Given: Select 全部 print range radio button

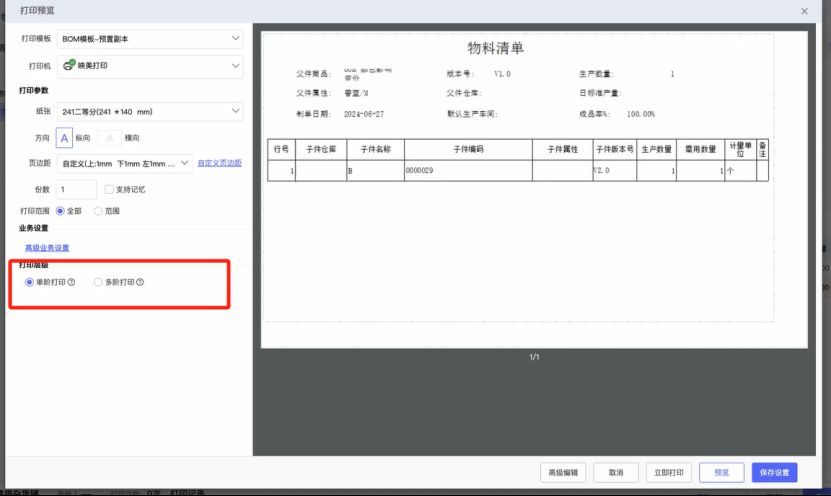Looking at the screenshot, I should [60, 211].
